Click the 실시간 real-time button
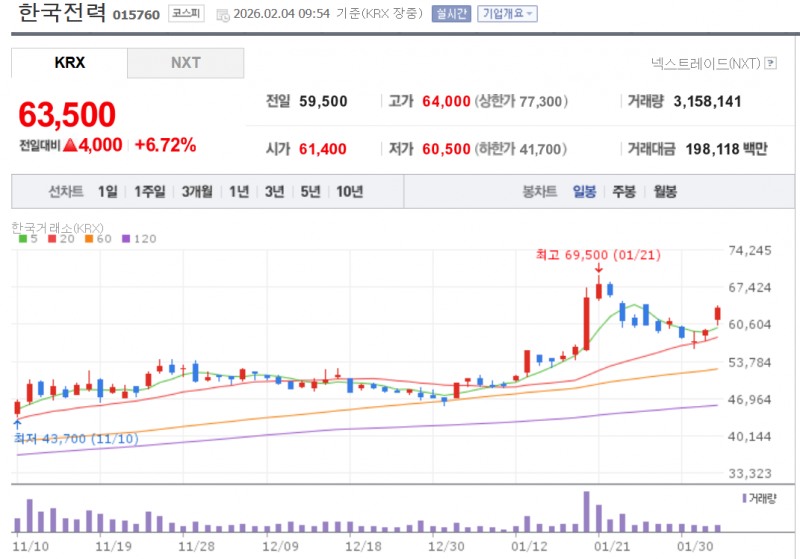This screenshot has height=559, width=800. 451,14
